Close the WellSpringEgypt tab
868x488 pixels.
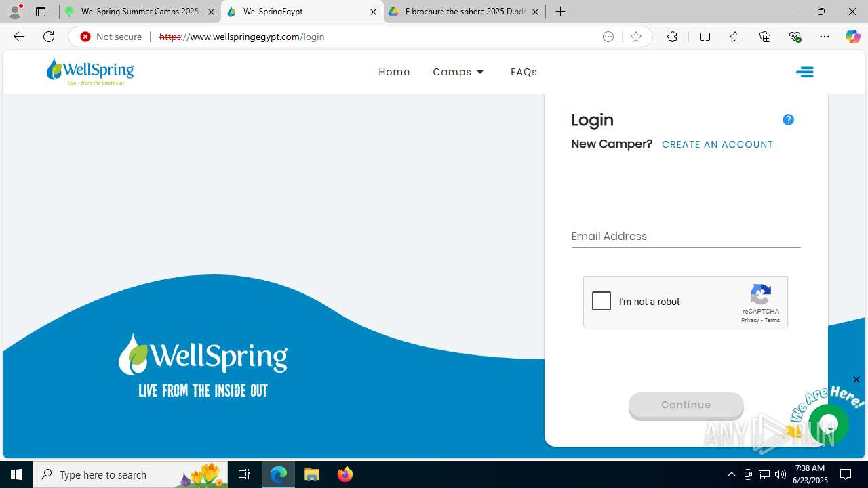(373, 12)
